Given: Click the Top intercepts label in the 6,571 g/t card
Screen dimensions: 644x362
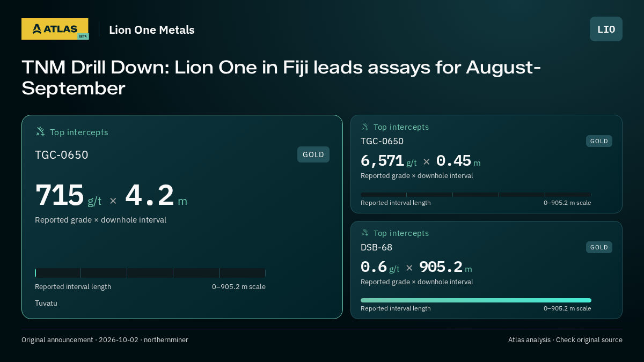Looking at the screenshot, I should (401, 127).
